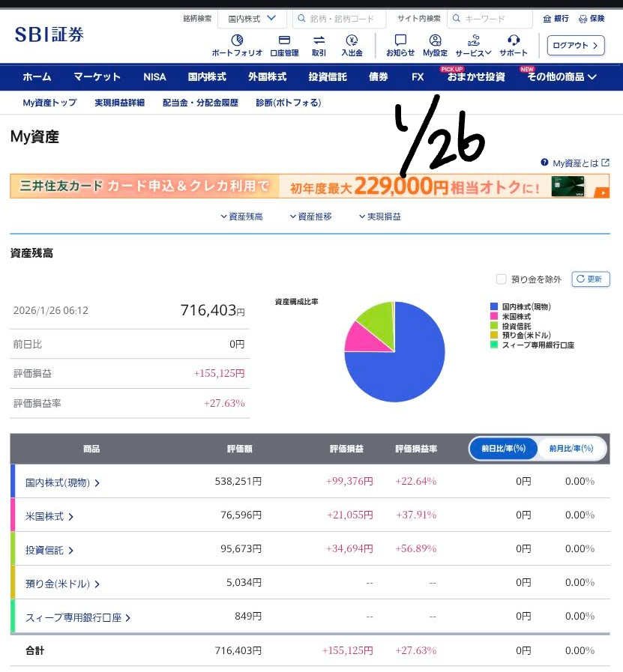
Task: Expand the 国内株式(現物) row
Action: (62, 482)
